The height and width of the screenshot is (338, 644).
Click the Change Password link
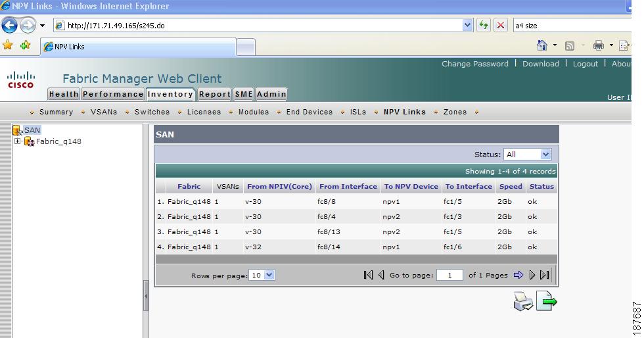474,64
